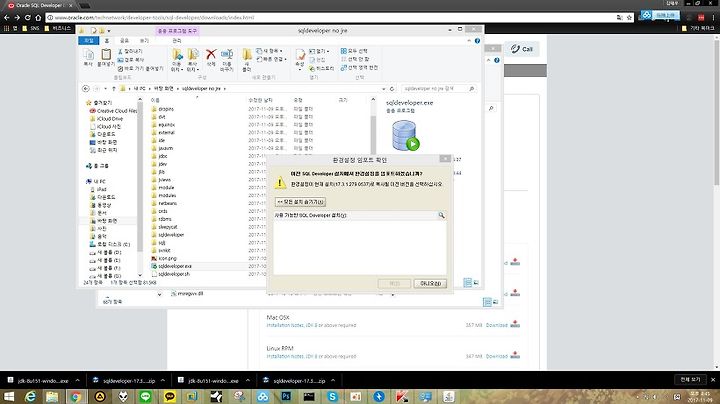The width and height of the screenshot is (720, 404).
Task: Select the View ribbon tab
Action: pos(144,41)
